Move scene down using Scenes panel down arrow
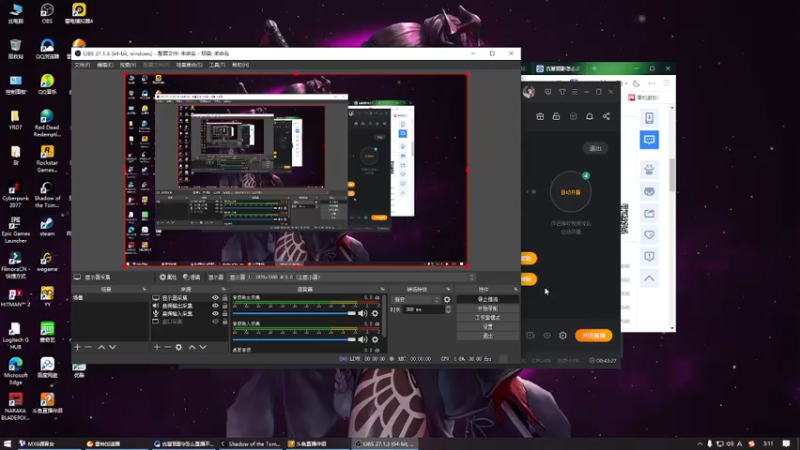 click(112, 347)
